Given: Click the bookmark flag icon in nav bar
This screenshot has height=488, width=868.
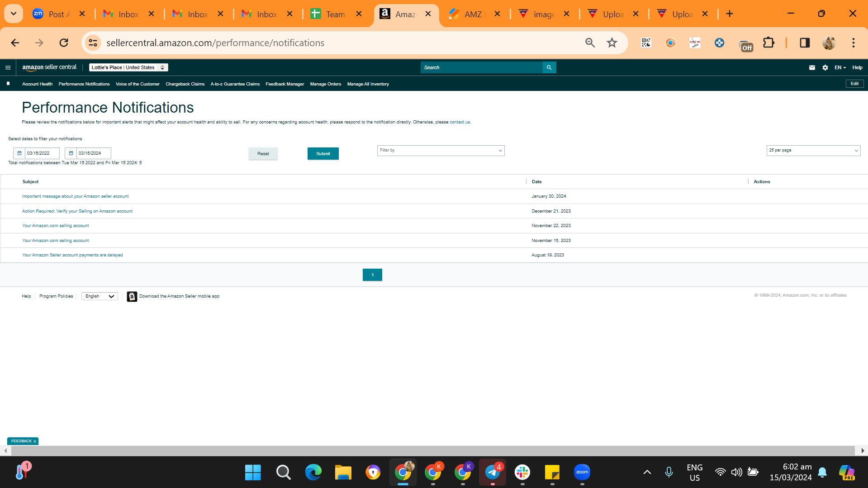Looking at the screenshot, I should 8,84.
